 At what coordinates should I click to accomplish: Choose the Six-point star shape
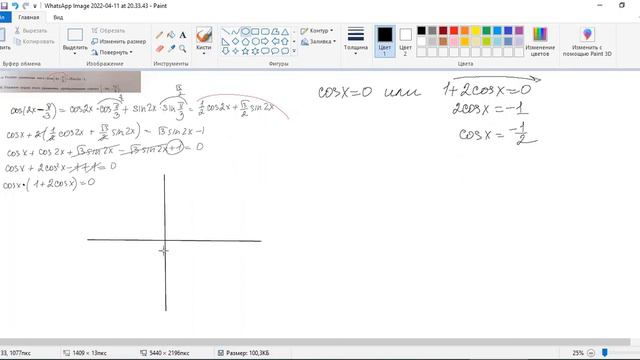pos(255,51)
